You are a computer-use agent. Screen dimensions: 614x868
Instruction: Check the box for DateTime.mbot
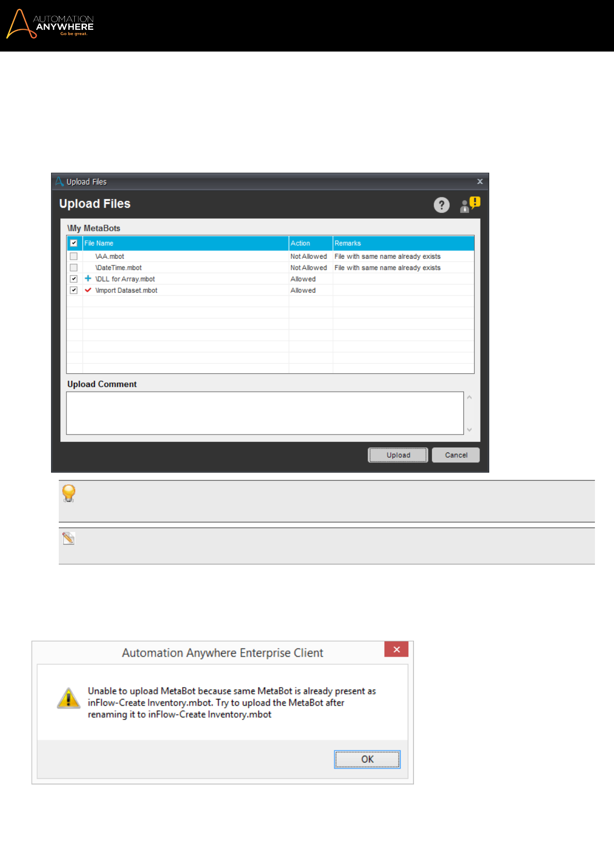click(74, 268)
